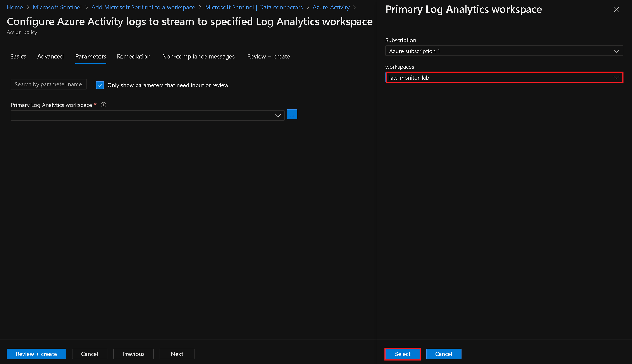Click the Home breadcrumb chevron separator
The height and width of the screenshot is (364, 632).
(x=28, y=7)
